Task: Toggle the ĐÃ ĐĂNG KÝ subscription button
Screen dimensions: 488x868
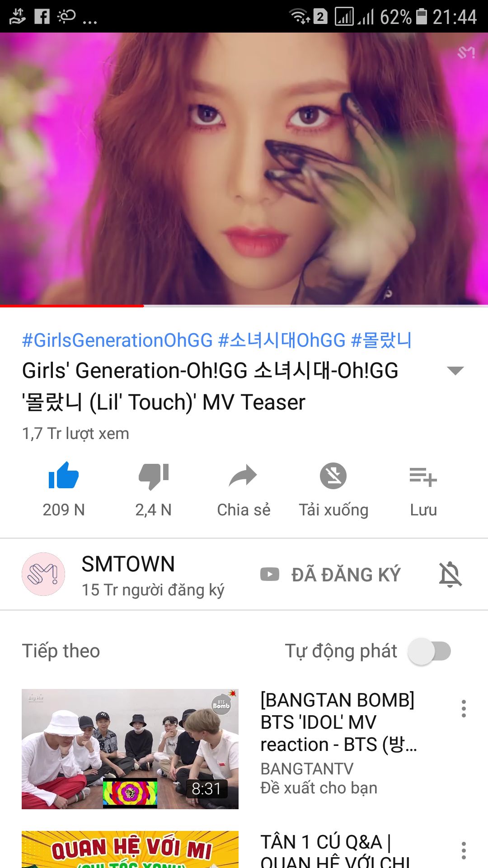Action: click(x=330, y=575)
